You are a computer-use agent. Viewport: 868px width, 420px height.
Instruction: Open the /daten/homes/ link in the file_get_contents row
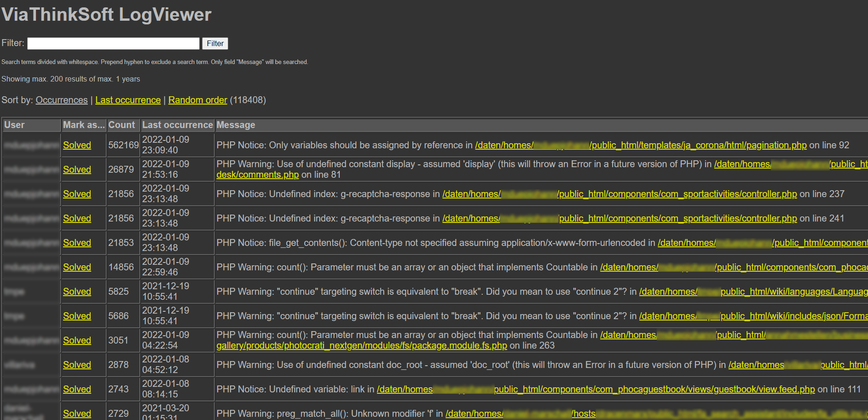(763, 243)
